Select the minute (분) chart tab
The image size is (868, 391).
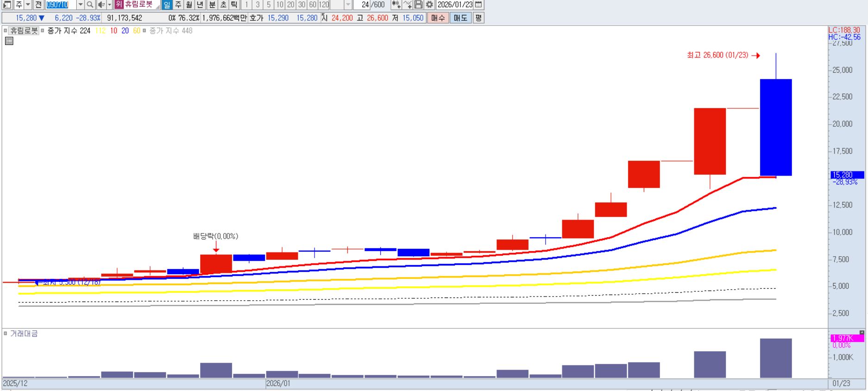212,5
